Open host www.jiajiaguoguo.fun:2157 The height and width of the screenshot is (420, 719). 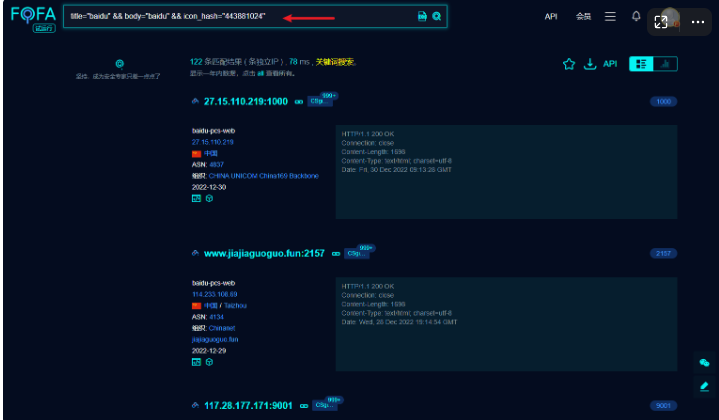(264, 253)
